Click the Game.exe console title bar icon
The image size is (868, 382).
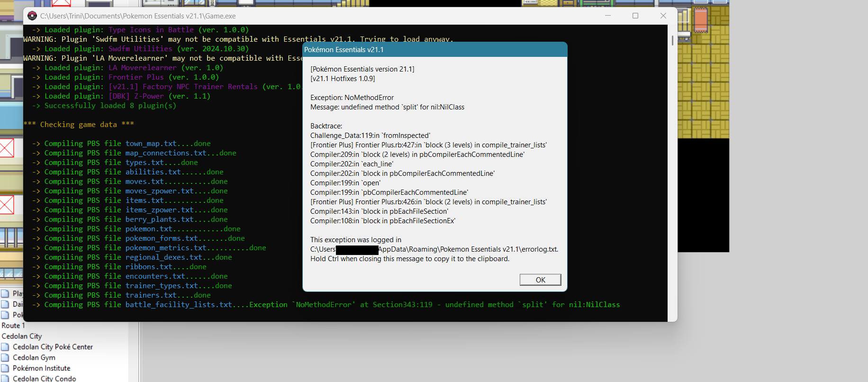(32, 16)
